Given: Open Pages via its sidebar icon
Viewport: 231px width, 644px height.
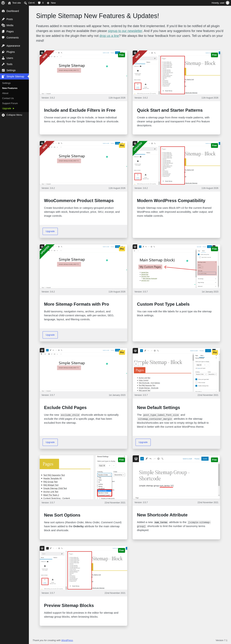Looking at the screenshot, I should (x=3, y=31).
